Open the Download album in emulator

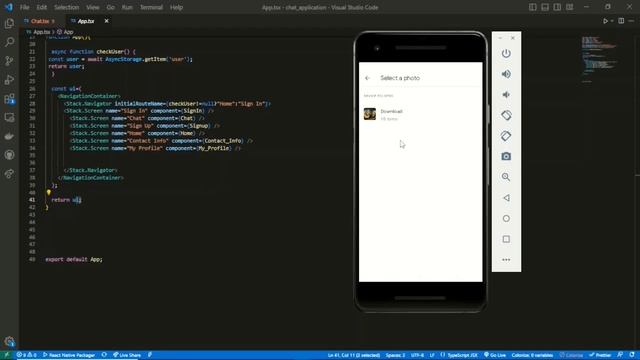pos(420,114)
